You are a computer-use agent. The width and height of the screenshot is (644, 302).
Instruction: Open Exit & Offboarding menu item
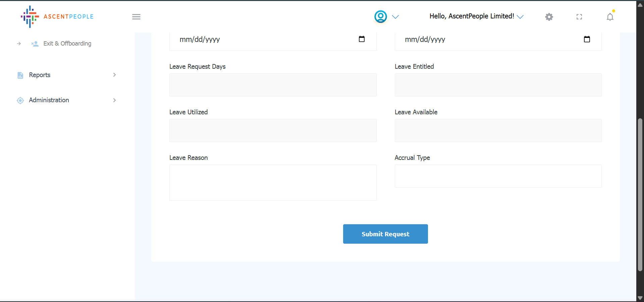[x=67, y=44]
